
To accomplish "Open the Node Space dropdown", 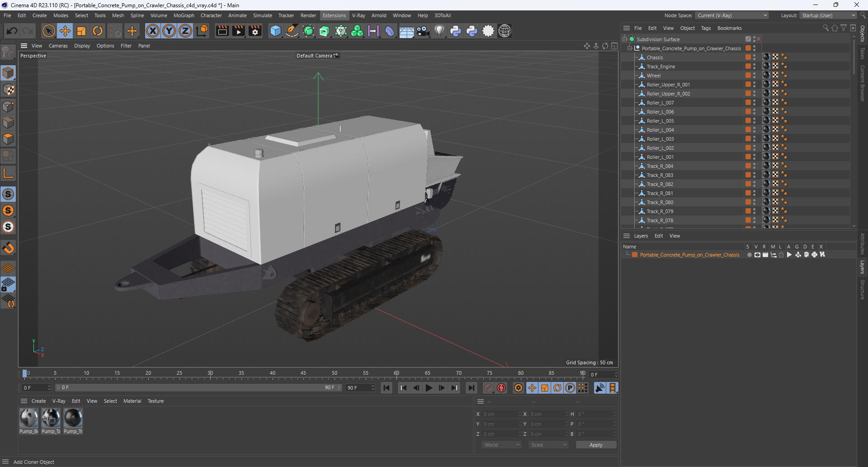I will click(x=731, y=15).
